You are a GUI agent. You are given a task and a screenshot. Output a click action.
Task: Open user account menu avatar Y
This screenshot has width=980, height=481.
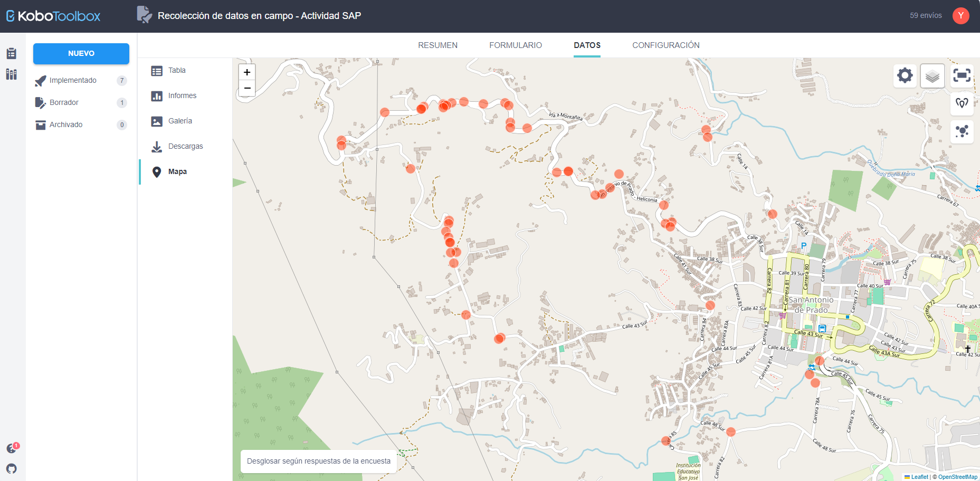(960, 16)
